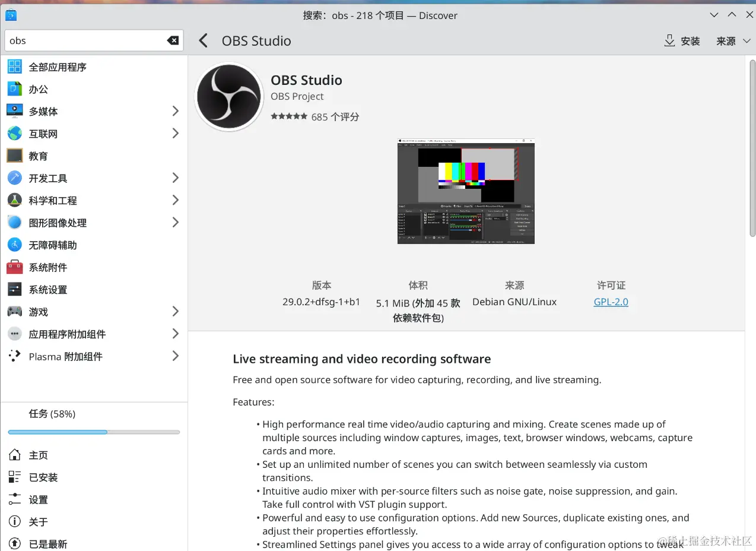Click the Settings sliders icon

[15, 499]
